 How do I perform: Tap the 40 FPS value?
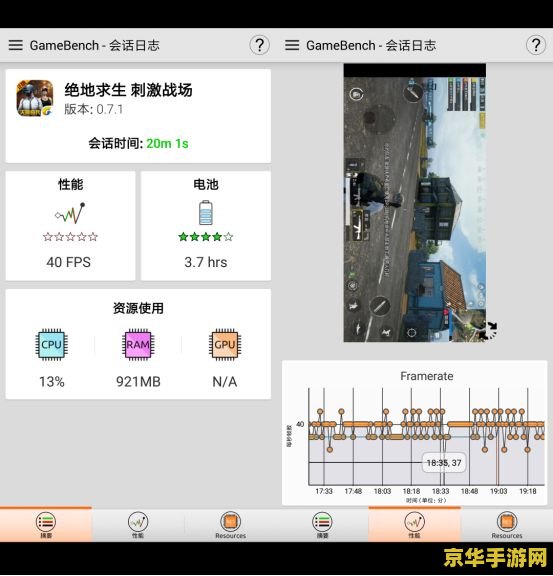coord(68,262)
